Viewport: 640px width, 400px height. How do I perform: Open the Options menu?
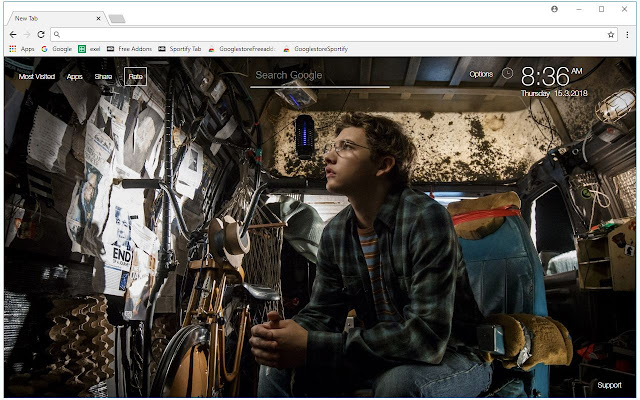tap(481, 74)
